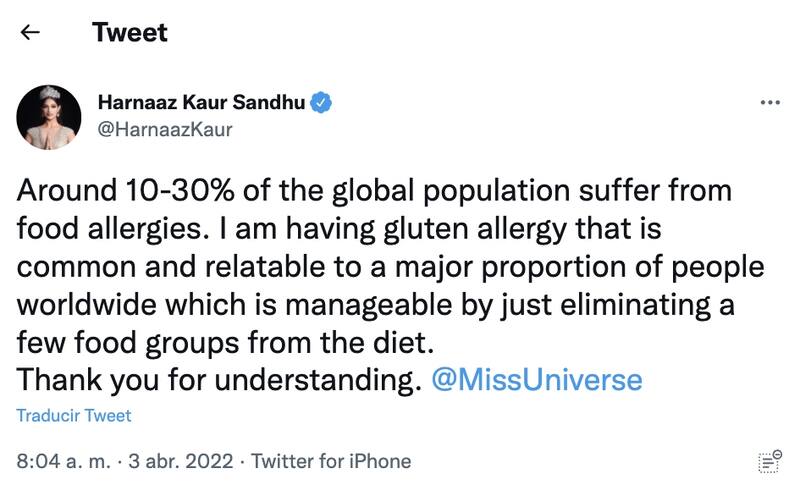This screenshot has width=800, height=496.
Task: Open Harnaaz Kaur Sandhu's profile picture
Action: [x=48, y=117]
